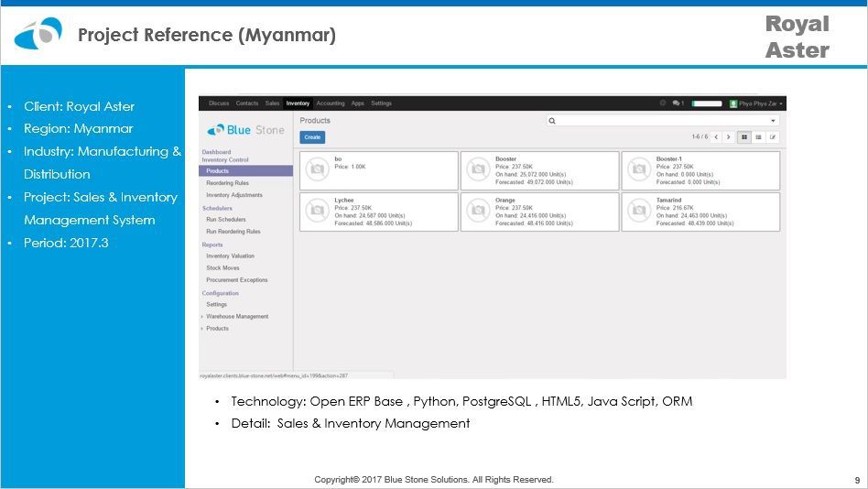Image resolution: width=868 pixels, height=489 pixels.
Task: Open the Accounting menu
Action: (x=331, y=103)
